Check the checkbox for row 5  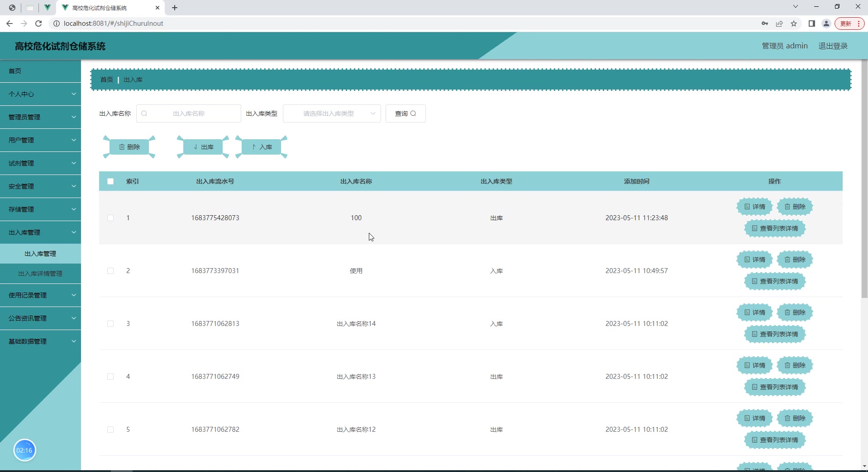tap(110, 430)
